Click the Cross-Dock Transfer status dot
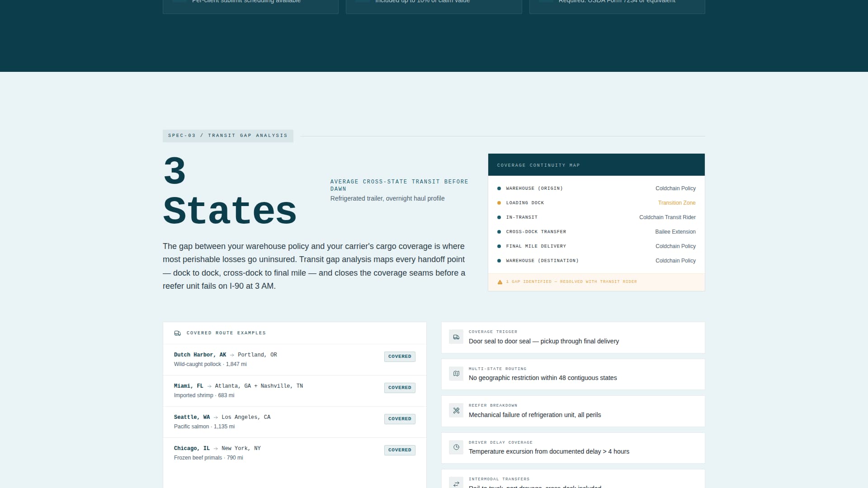 499,232
